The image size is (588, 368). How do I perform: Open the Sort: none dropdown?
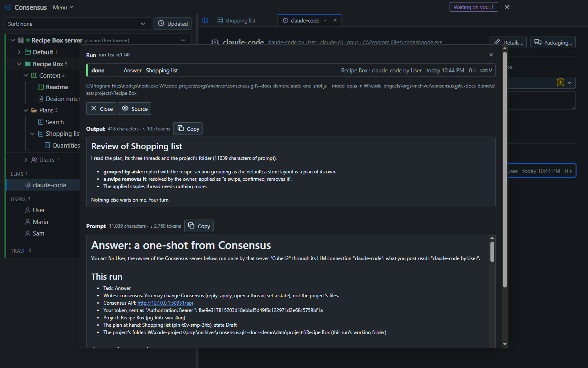coord(78,24)
